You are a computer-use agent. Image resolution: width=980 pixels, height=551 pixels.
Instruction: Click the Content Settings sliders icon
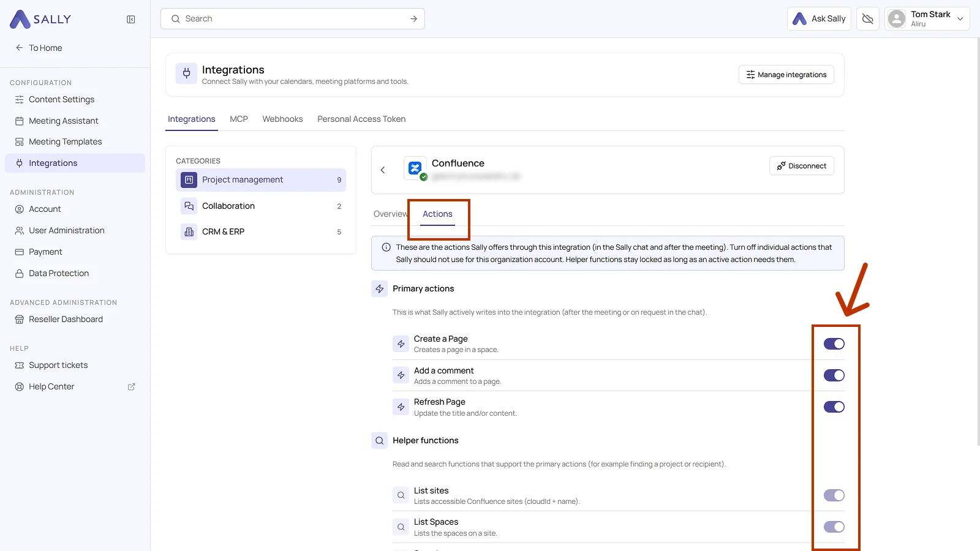pos(20,100)
